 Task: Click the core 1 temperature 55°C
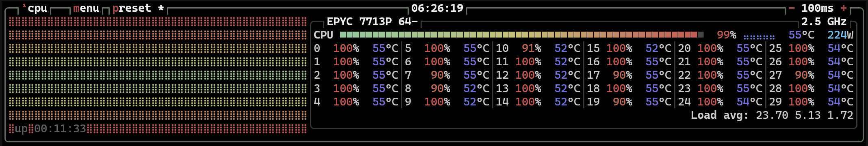pos(385,62)
